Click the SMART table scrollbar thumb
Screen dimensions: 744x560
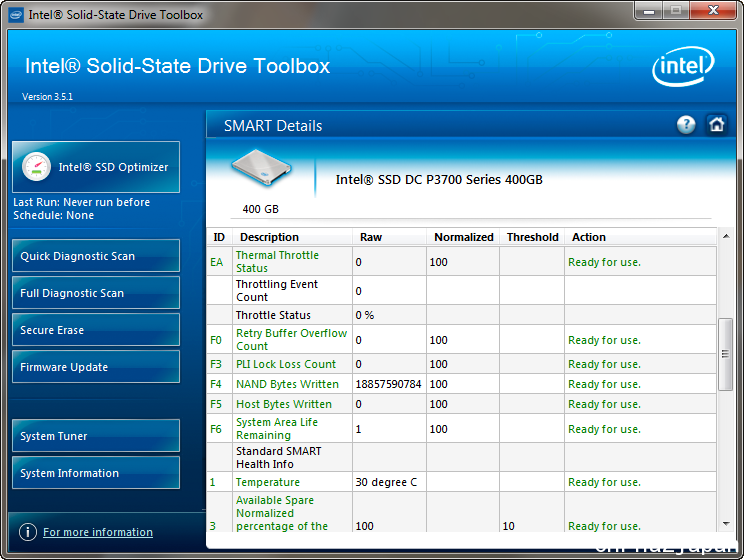725,354
